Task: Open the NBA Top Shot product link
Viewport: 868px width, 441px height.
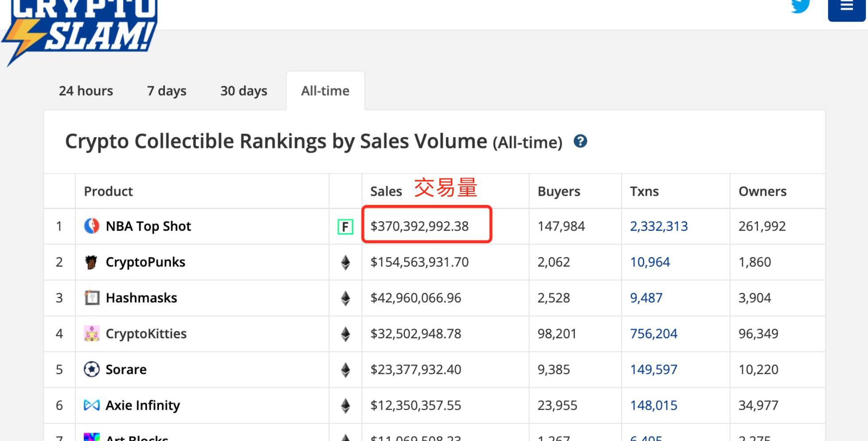Action: (148, 226)
